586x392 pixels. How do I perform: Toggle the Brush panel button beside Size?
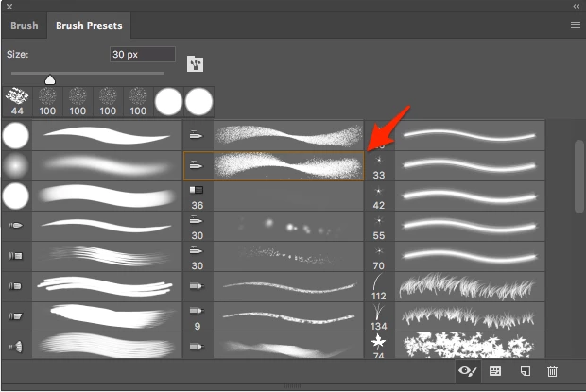tap(195, 64)
